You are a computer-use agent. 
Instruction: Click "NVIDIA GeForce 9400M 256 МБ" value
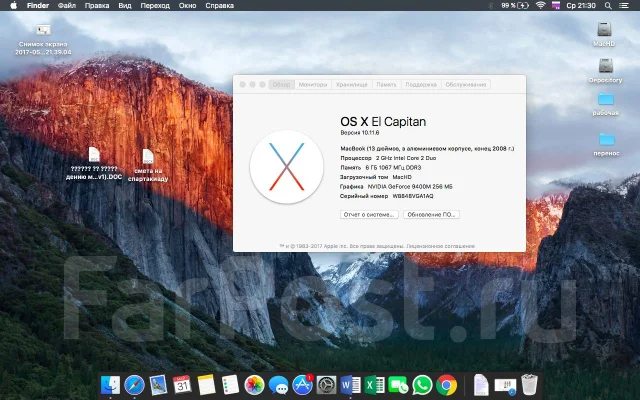pos(410,187)
